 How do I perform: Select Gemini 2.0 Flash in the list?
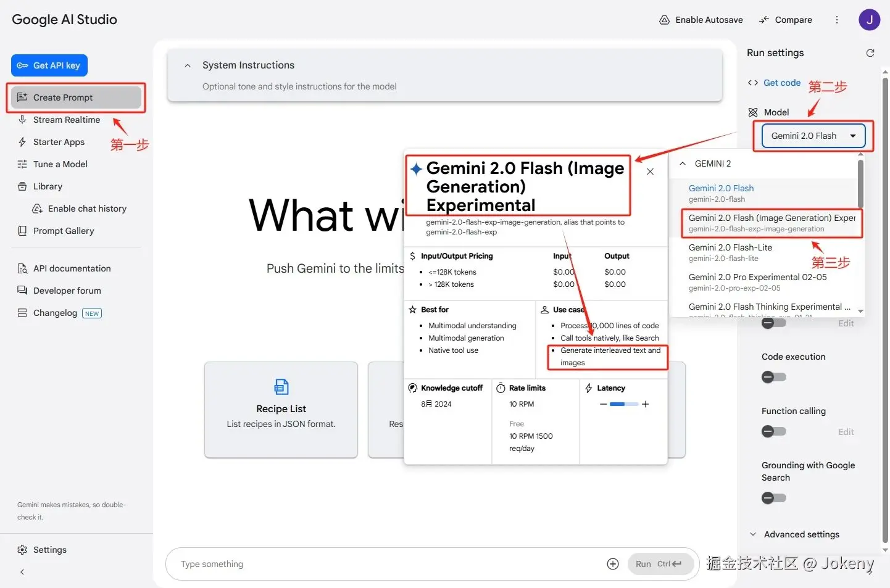[763, 193]
